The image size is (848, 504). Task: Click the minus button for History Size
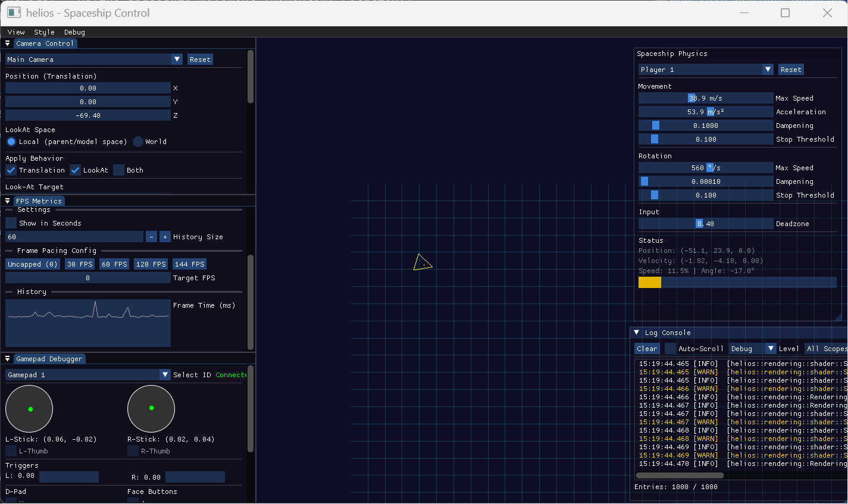[152, 237]
